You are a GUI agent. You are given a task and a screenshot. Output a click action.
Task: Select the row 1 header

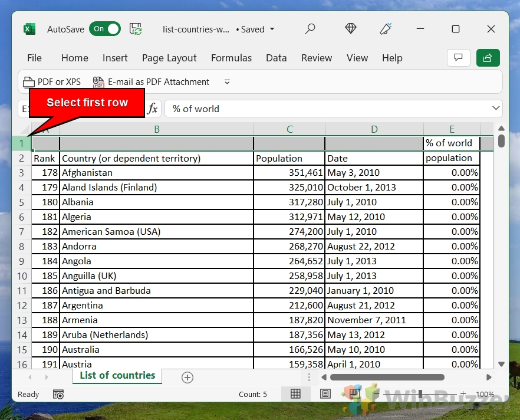pyautogui.click(x=22, y=143)
